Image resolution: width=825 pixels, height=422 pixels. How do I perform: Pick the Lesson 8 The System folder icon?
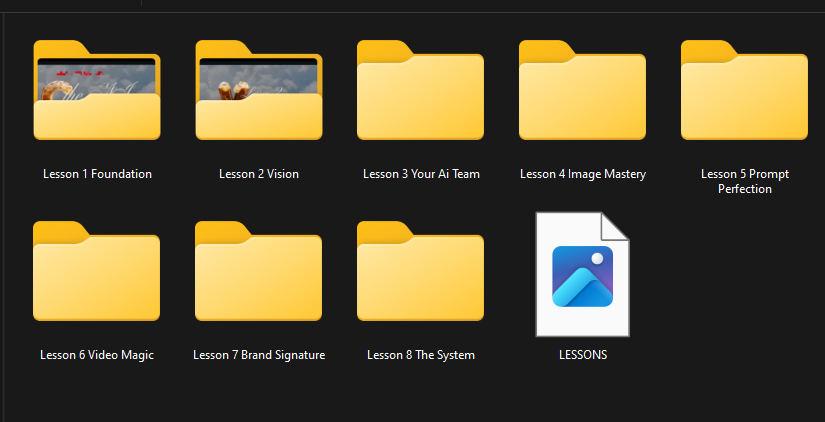[421, 275]
